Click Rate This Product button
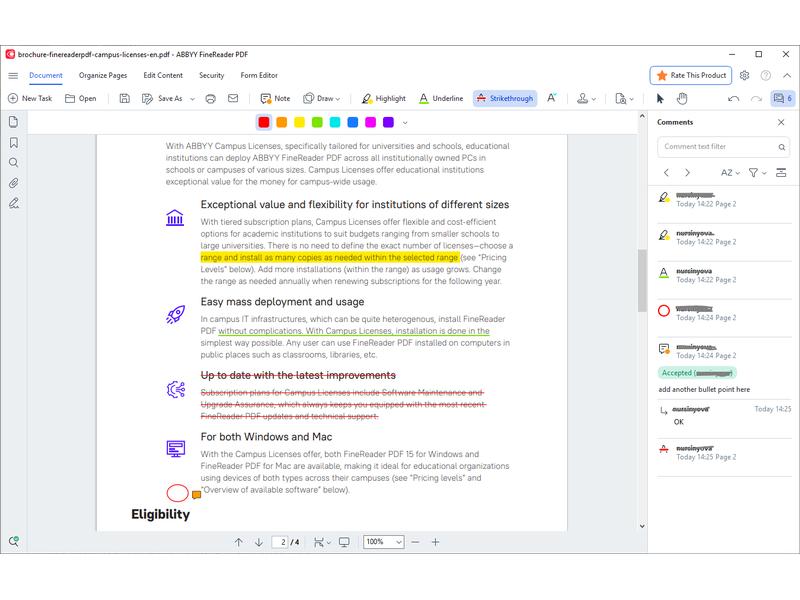The width and height of the screenshot is (800, 600). tap(691, 76)
